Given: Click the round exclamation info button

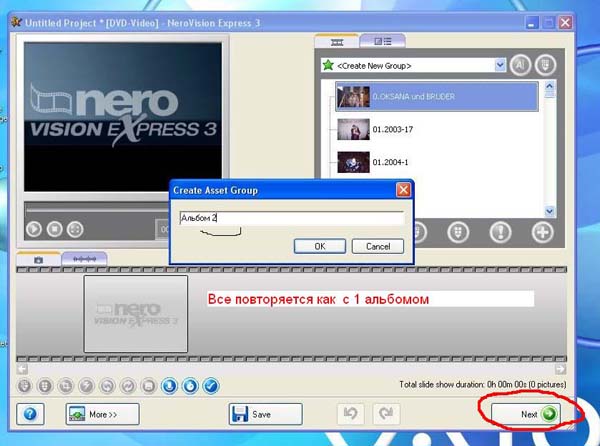Looking at the screenshot, I should (x=501, y=232).
